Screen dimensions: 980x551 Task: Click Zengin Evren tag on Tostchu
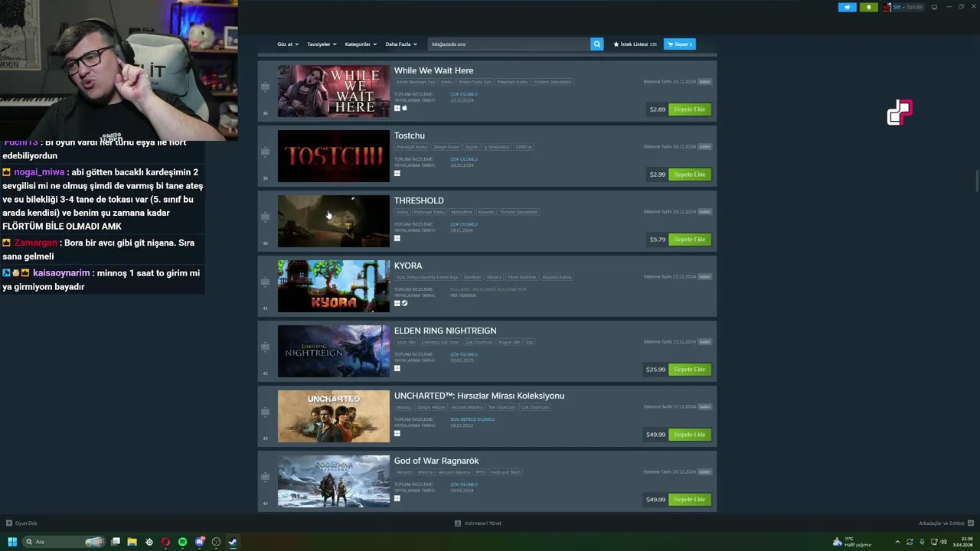[x=446, y=147]
